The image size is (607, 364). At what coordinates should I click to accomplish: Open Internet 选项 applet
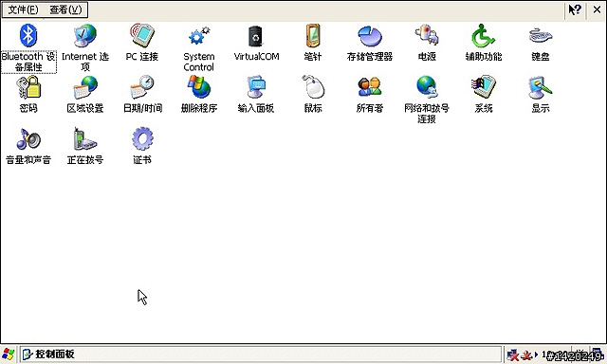(x=85, y=36)
